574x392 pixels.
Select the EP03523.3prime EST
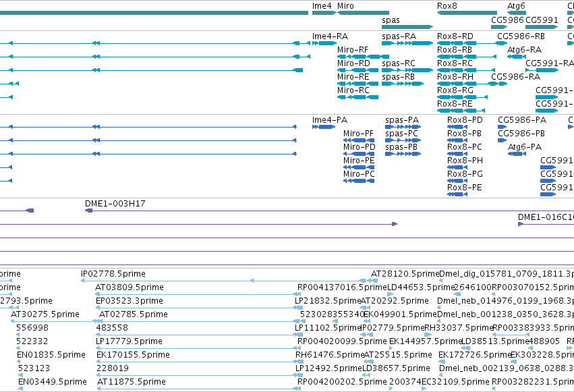[199, 308]
